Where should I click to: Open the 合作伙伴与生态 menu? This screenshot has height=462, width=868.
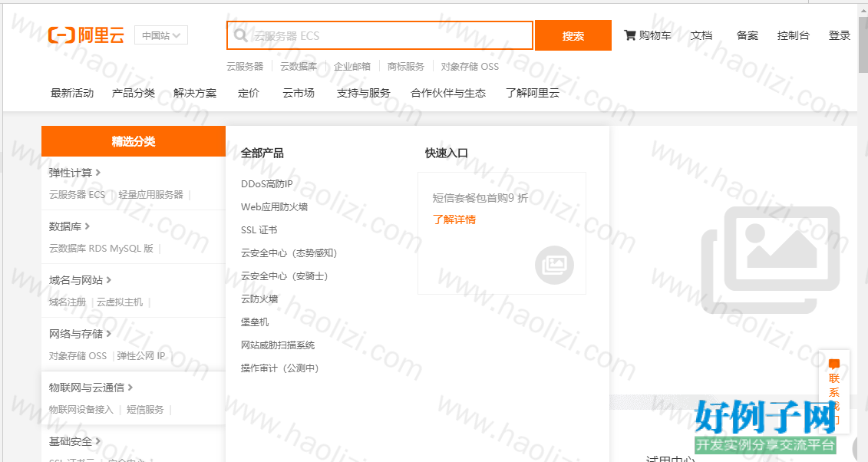point(448,93)
